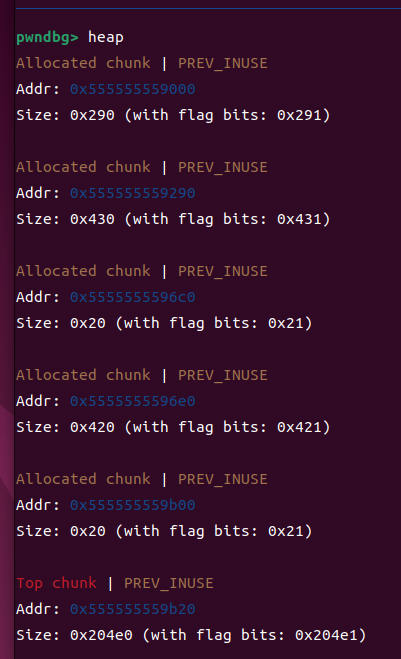
Task: Click the top chunk address 0x555555559b20
Action: point(132,609)
